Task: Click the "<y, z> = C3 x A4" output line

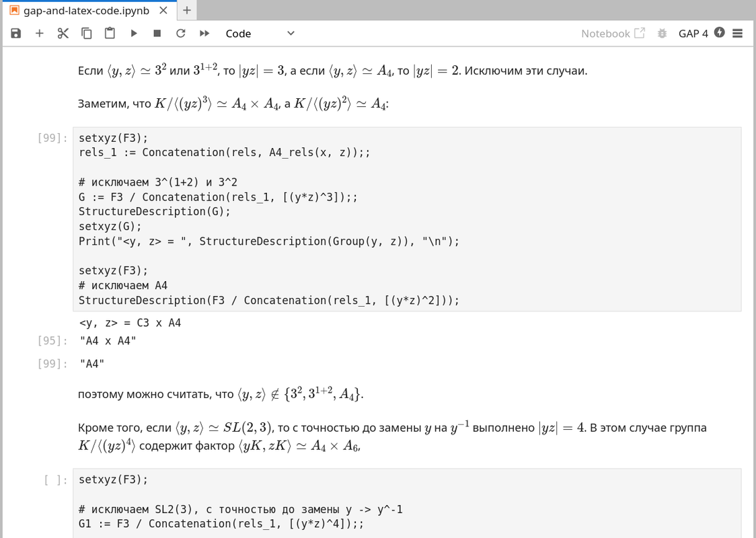Action: click(x=130, y=323)
